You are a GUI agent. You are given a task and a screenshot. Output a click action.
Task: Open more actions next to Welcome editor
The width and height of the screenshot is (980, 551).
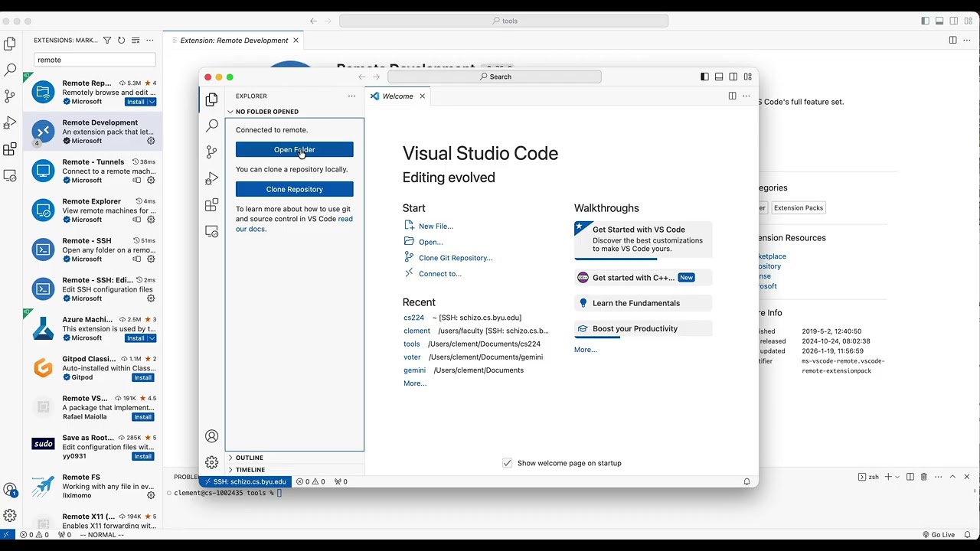pos(746,96)
